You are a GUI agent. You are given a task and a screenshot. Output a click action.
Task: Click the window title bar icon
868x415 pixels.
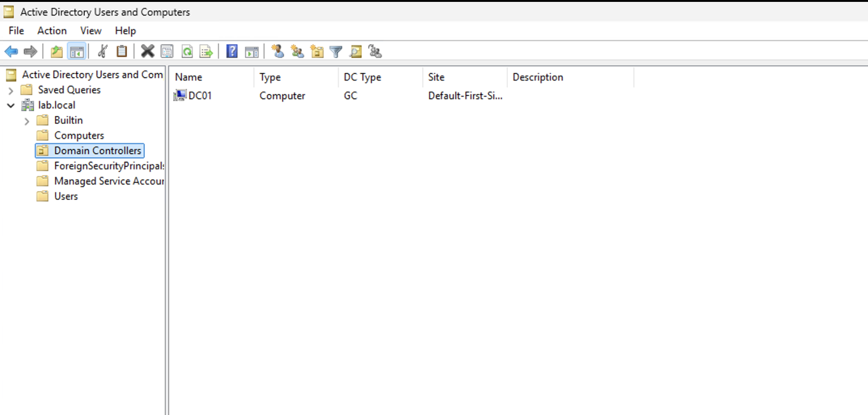(x=9, y=12)
